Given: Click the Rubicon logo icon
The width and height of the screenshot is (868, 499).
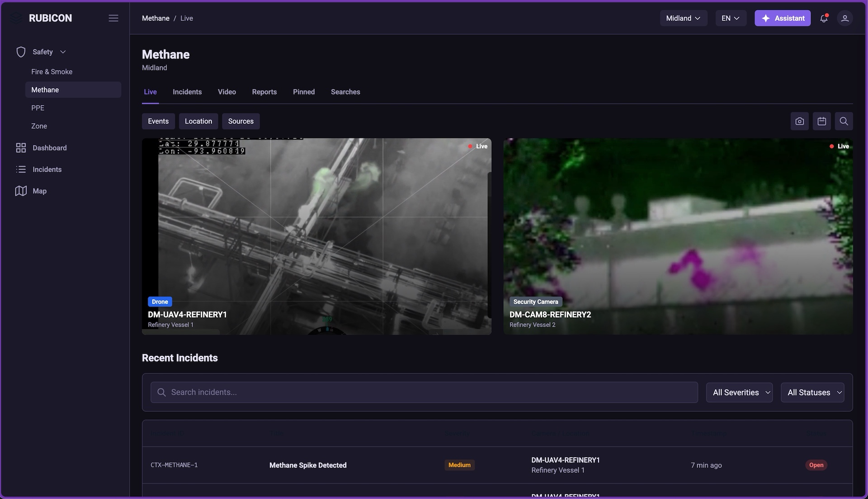Looking at the screenshot, I should coord(16,18).
